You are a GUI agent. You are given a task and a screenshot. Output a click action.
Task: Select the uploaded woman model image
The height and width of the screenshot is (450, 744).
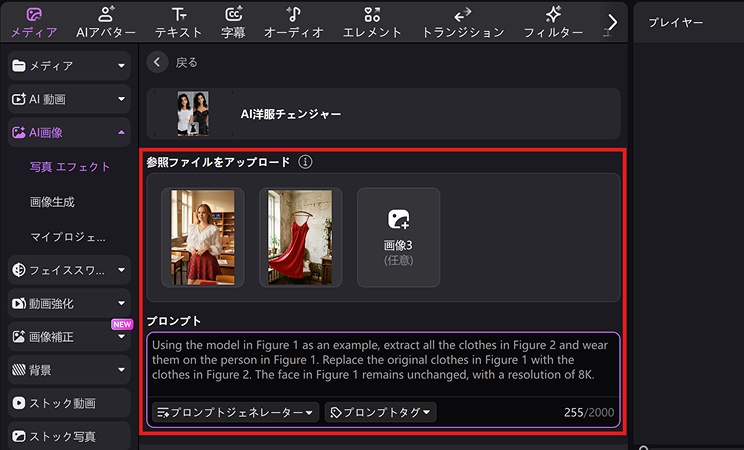(203, 237)
